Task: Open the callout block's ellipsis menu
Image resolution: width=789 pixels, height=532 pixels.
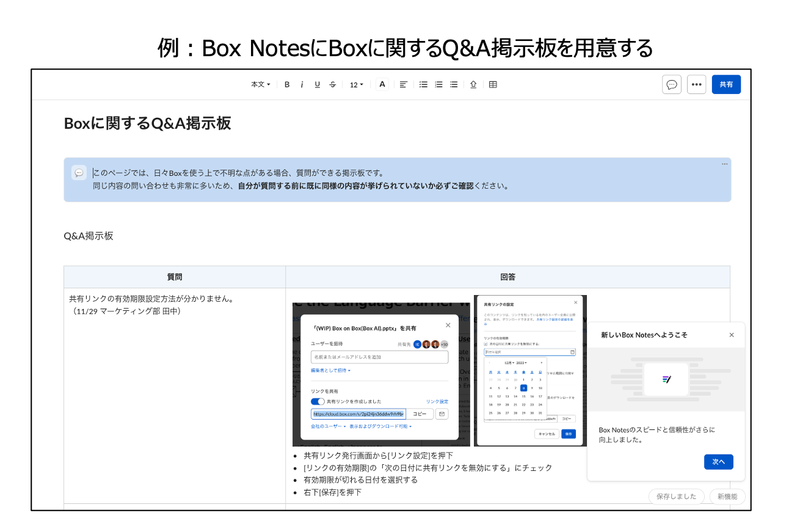Action: pyautogui.click(x=724, y=164)
